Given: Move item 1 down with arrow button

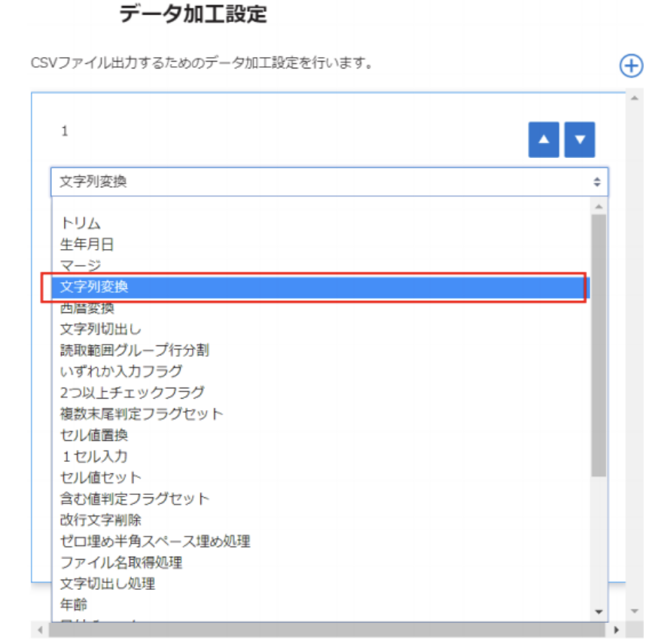Looking at the screenshot, I should [x=580, y=140].
